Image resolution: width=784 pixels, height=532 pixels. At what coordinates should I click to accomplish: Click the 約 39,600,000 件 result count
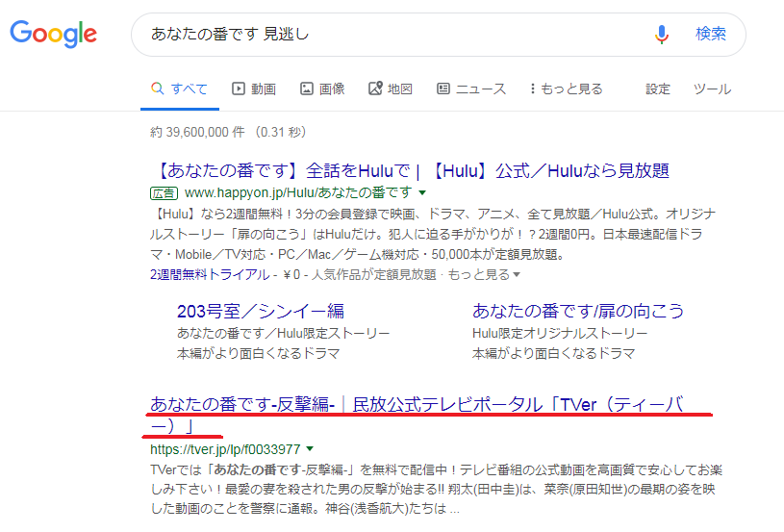pos(197,132)
